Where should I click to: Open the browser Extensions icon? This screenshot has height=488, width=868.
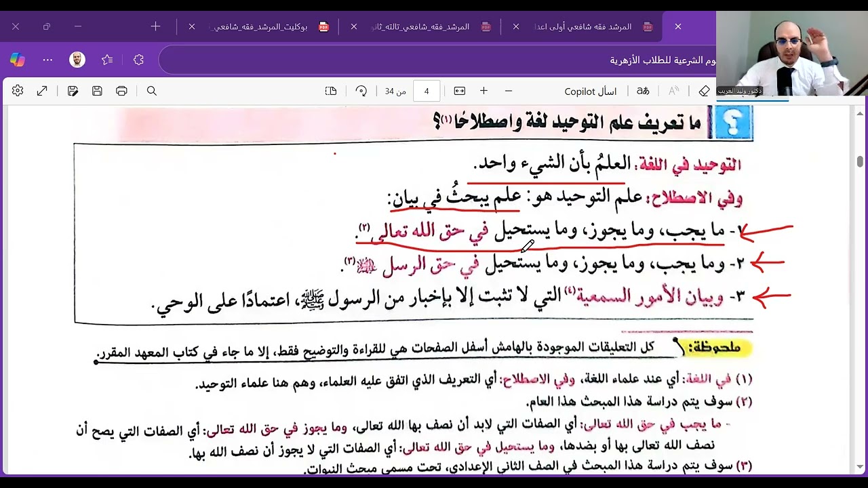click(138, 60)
